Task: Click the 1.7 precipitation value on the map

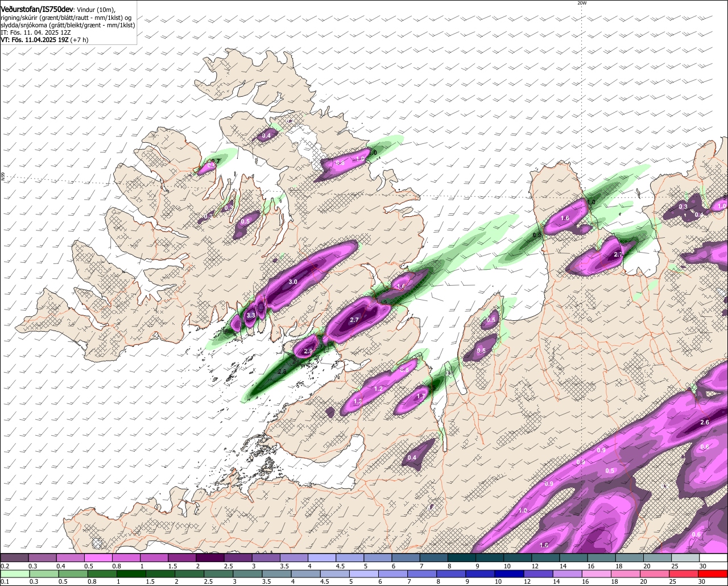Action: 421,396
